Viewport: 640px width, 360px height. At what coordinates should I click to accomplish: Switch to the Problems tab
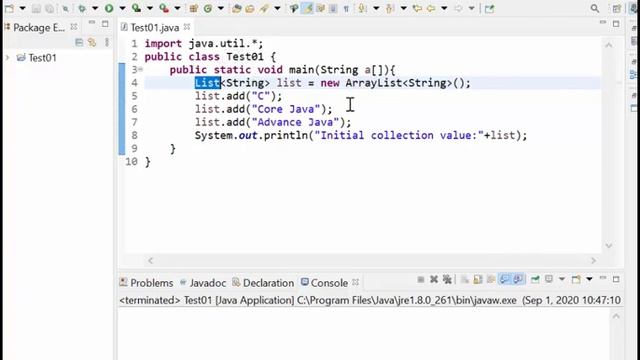coord(147,282)
